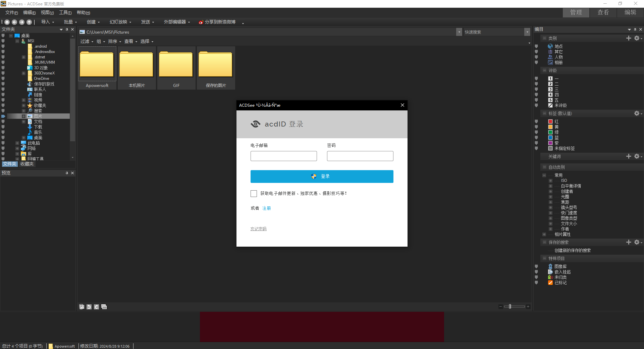This screenshot has width=644, height=349.
Task: Select the 地点 category globe icon
Action: coord(550,46)
